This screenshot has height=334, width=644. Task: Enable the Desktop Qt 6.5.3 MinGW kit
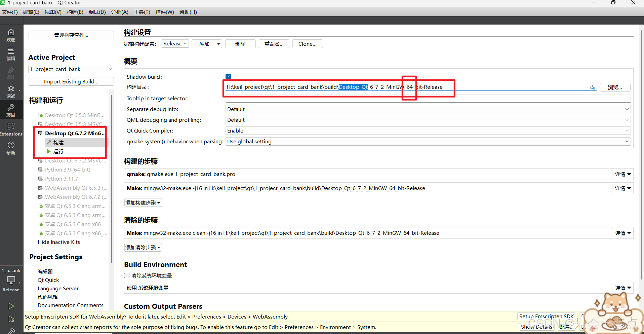click(72, 115)
